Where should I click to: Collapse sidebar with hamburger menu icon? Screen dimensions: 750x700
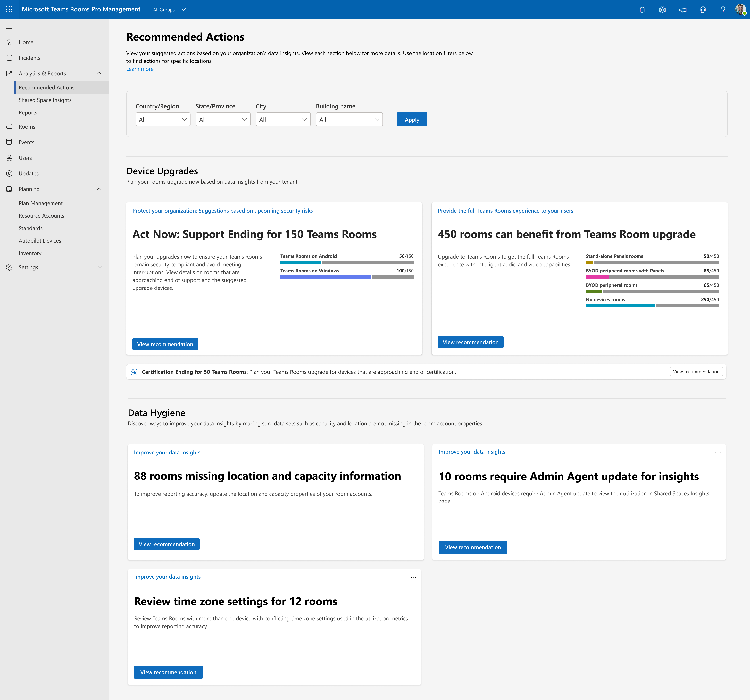(9, 27)
